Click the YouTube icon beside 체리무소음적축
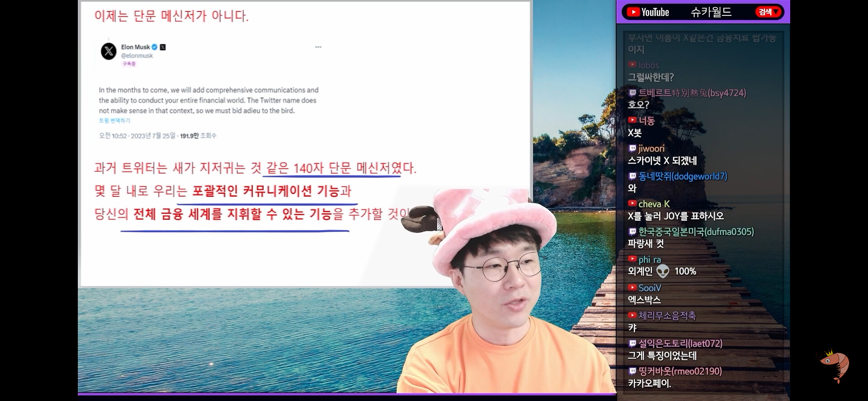The height and width of the screenshot is (401, 868). pos(632,315)
